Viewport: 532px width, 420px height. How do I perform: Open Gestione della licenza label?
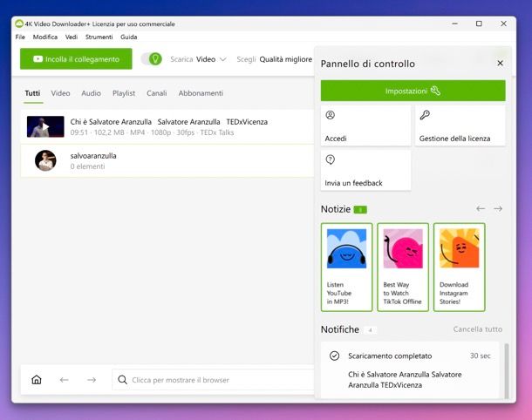click(454, 139)
